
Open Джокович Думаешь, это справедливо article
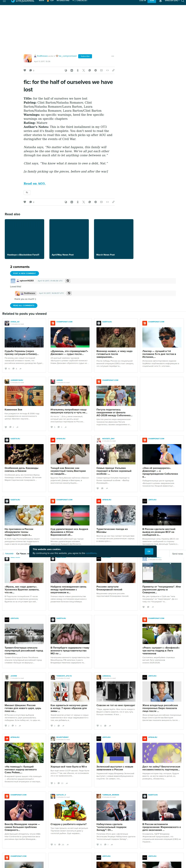tap(70, 352)
